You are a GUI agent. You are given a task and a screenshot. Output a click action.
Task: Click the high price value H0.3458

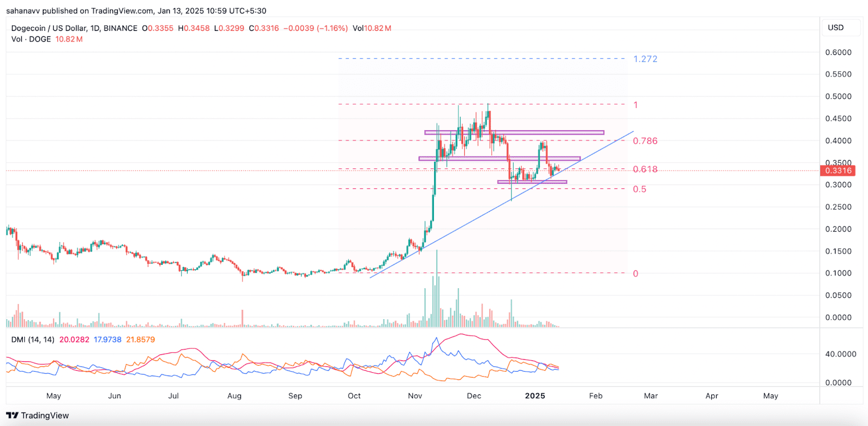194,28
